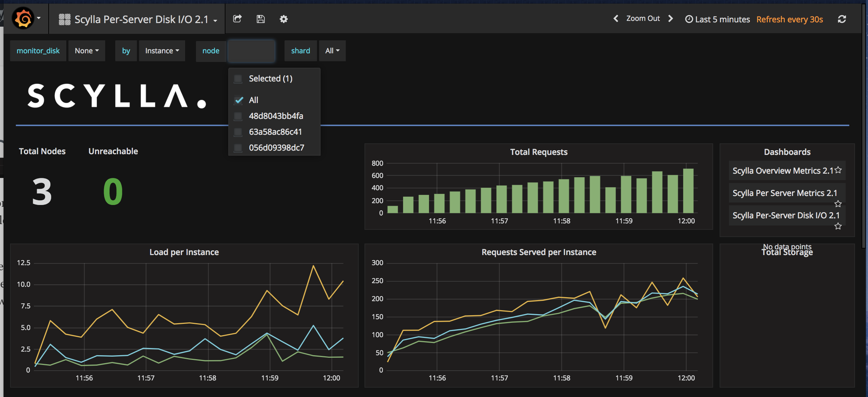Click the tallest Total Requests bar at 12:00
This screenshot has height=397, width=868.
point(688,191)
